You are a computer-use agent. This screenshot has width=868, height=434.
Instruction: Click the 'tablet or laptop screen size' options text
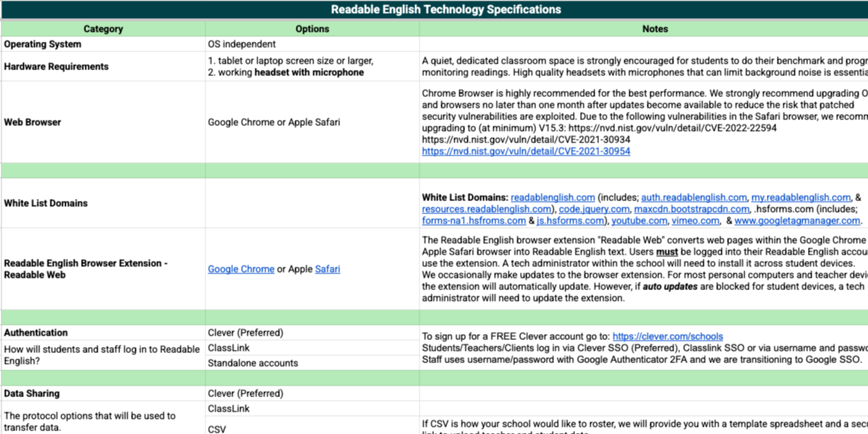pyautogui.click(x=291, y=61)
